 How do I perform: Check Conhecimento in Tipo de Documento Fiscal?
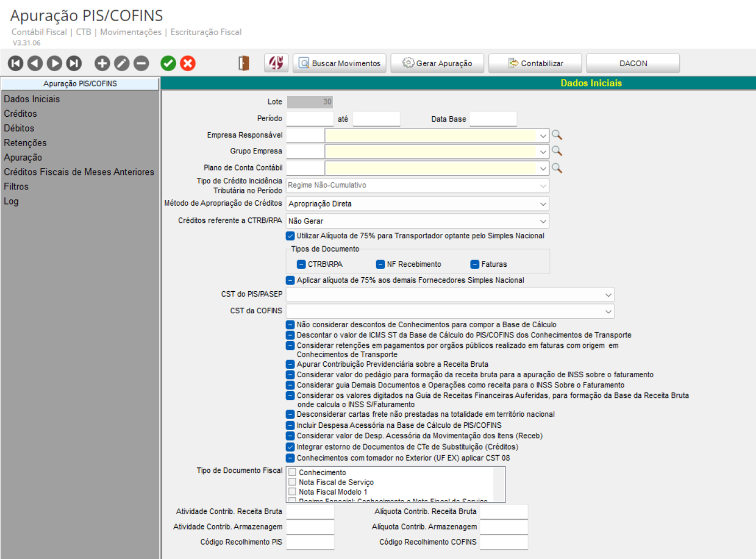[x=292, y=472]
